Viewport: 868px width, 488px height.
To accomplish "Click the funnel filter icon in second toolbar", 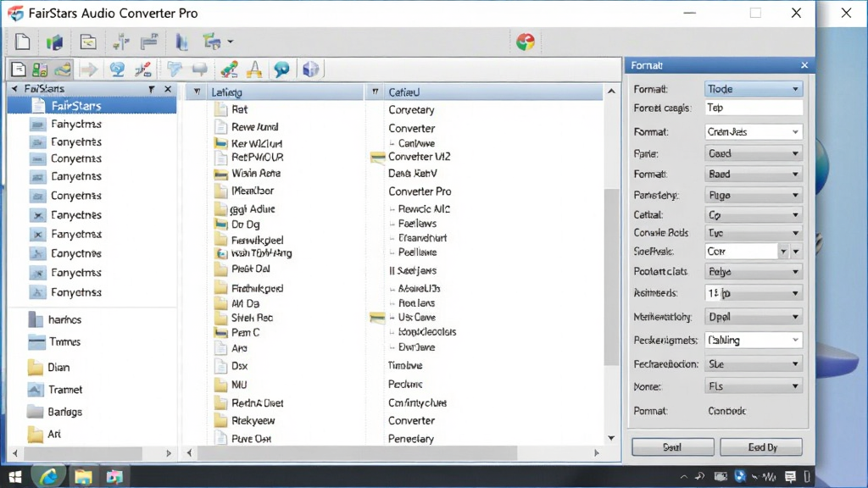I will point(175,69).
